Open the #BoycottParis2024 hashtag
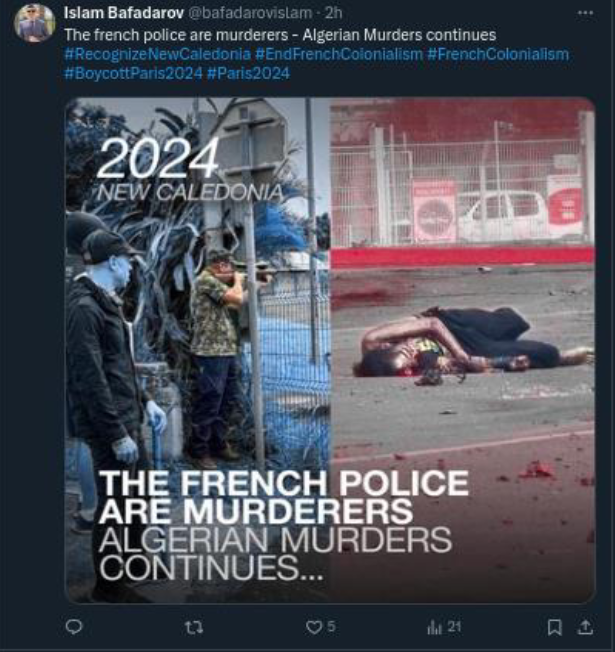 (x=134, y=74)
